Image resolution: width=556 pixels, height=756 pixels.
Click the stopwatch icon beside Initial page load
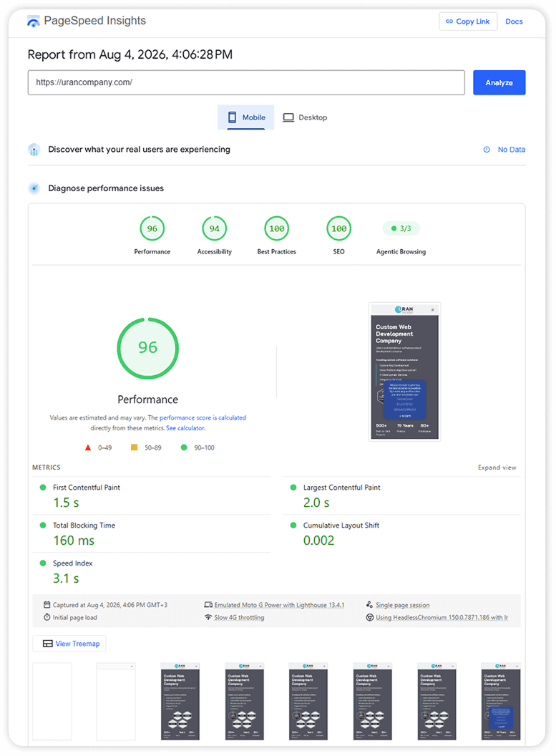point(47,617)
